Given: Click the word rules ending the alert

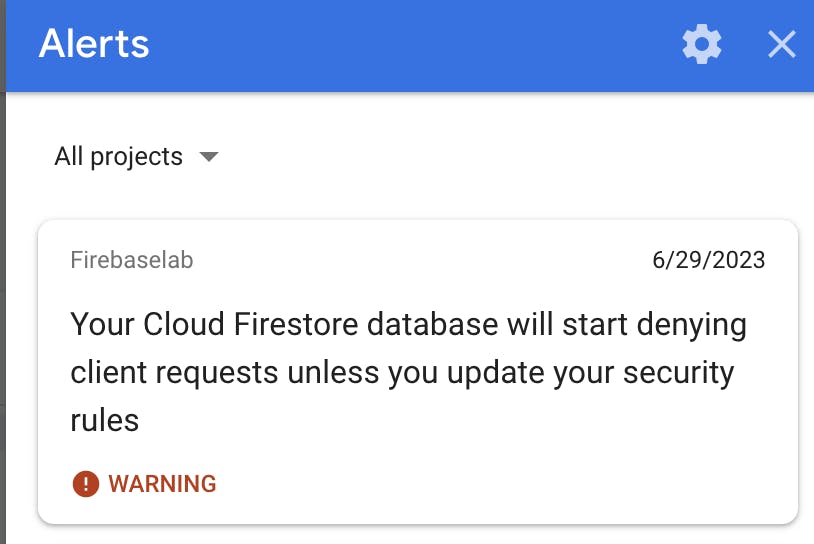Looking at the screenshot, I should pos(104,420).
